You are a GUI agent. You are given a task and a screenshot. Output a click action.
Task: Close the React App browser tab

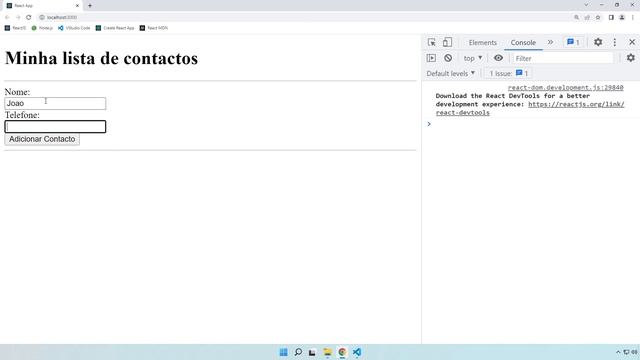click(77, 6)
